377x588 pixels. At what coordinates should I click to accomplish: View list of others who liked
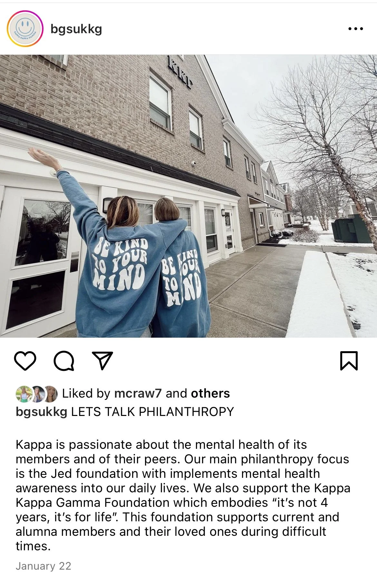210,393
